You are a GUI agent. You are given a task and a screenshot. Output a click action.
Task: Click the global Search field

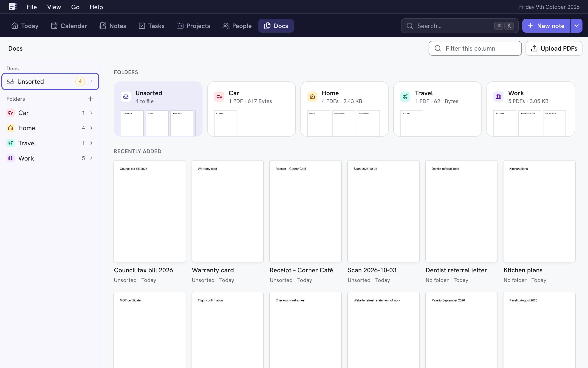click(459, 26)
